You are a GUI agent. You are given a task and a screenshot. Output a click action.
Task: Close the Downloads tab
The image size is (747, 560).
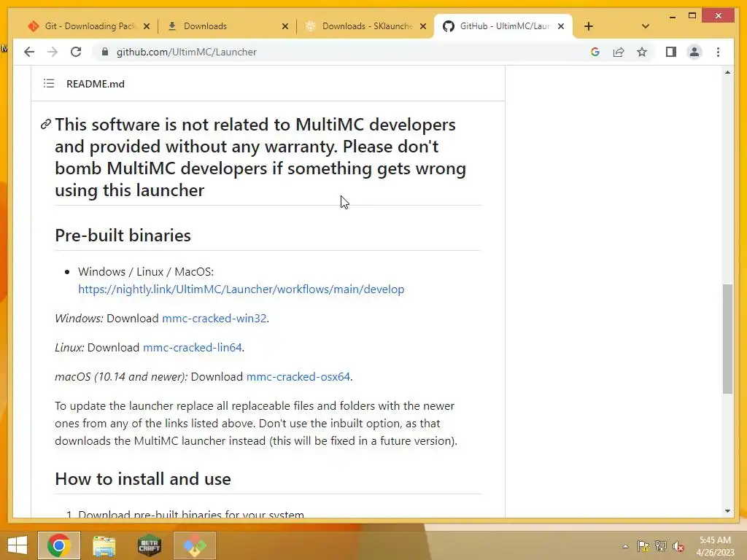(x=285, y=26)
